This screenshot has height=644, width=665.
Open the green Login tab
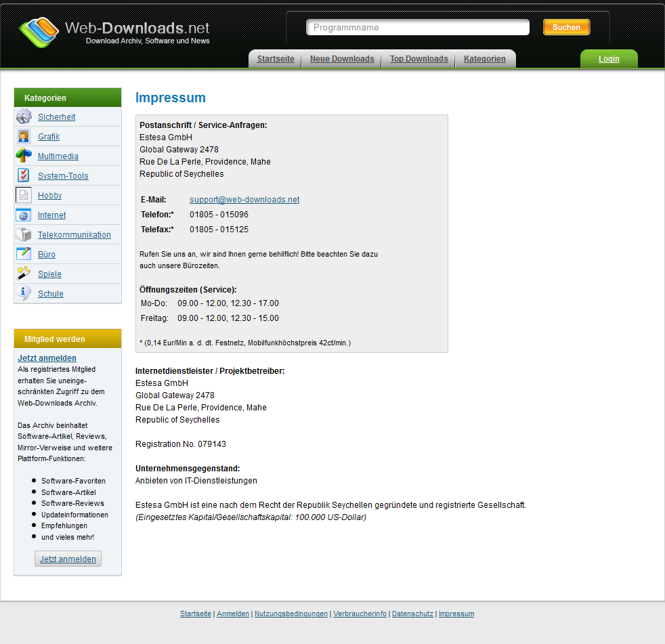(x=609, y=59)
